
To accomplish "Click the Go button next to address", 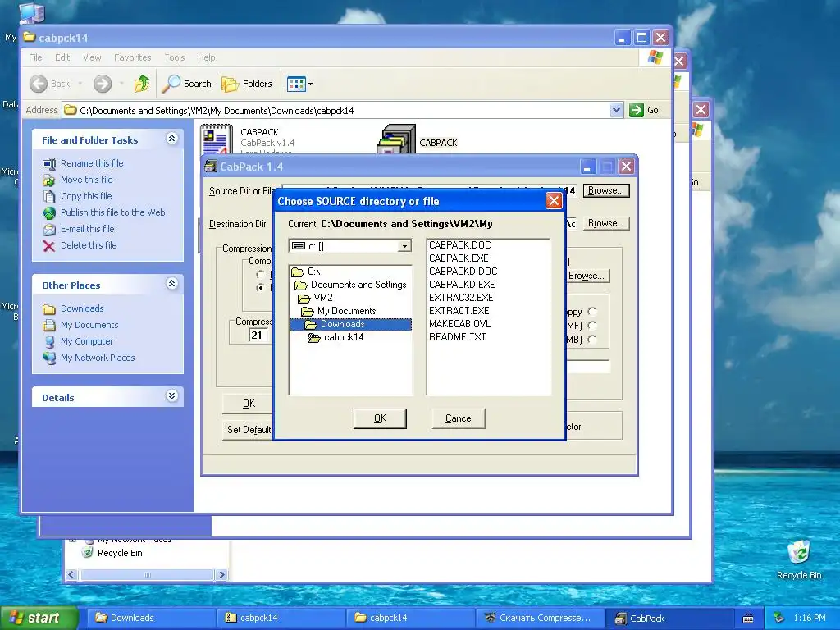I will (x=645, y=110).
